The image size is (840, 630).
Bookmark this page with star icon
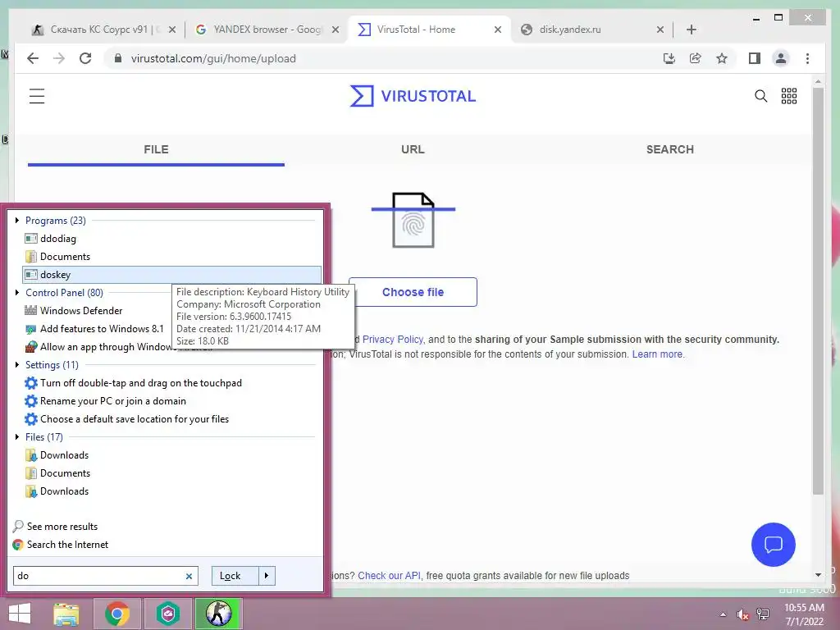[x=722, y=58]
